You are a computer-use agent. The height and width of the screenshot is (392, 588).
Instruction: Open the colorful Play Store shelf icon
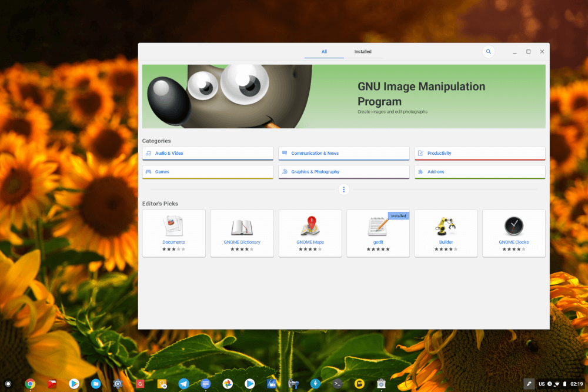[x=74, y=384]
